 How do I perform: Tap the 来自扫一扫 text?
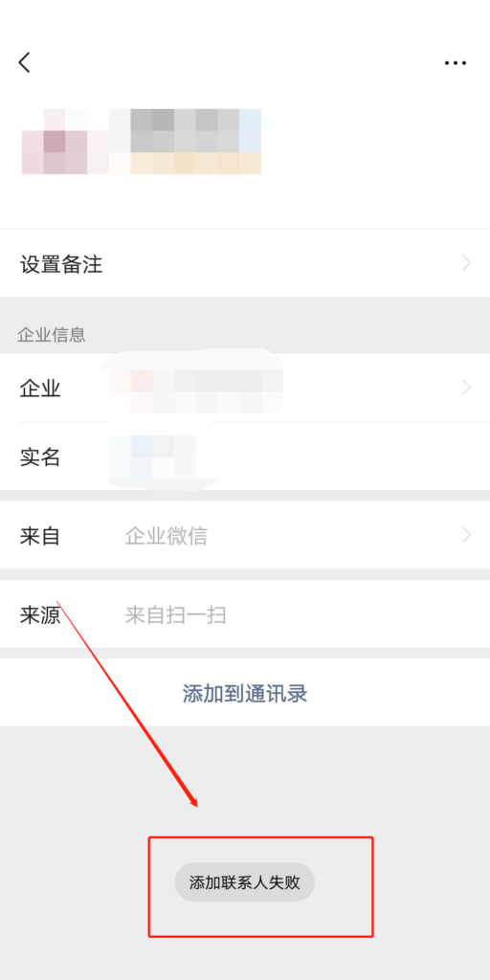(x=176, y=615)
